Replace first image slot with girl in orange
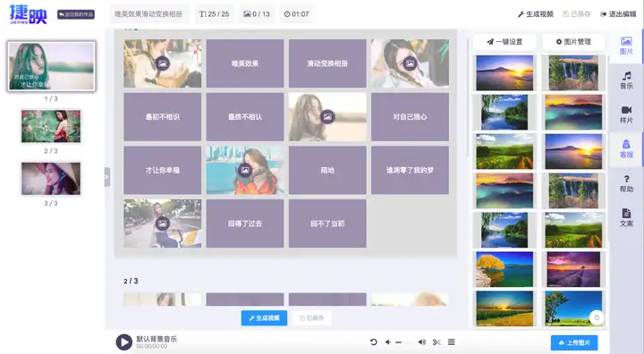The image size is (644, 354). 163,63
